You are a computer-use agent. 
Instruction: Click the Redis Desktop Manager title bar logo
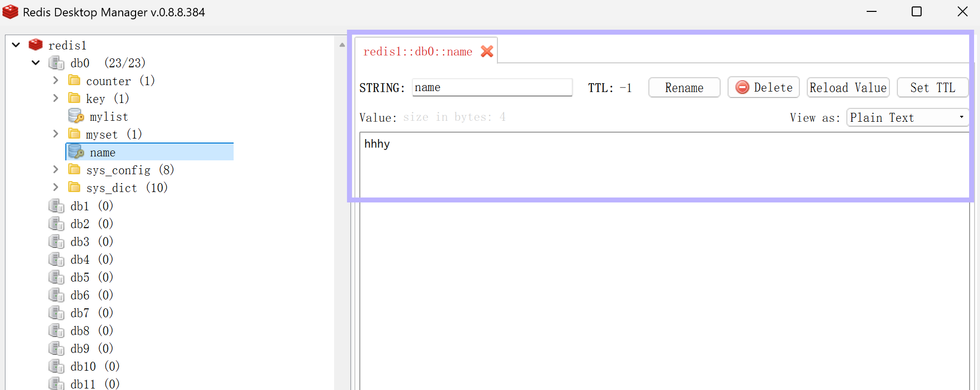pyautogui.click(x=10, y=12)
